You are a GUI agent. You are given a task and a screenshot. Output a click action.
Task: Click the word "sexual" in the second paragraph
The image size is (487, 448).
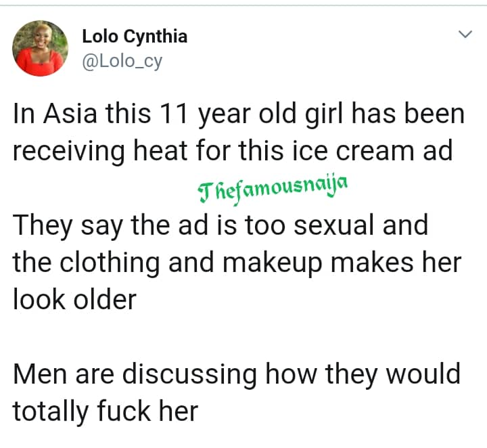(327, 225)
